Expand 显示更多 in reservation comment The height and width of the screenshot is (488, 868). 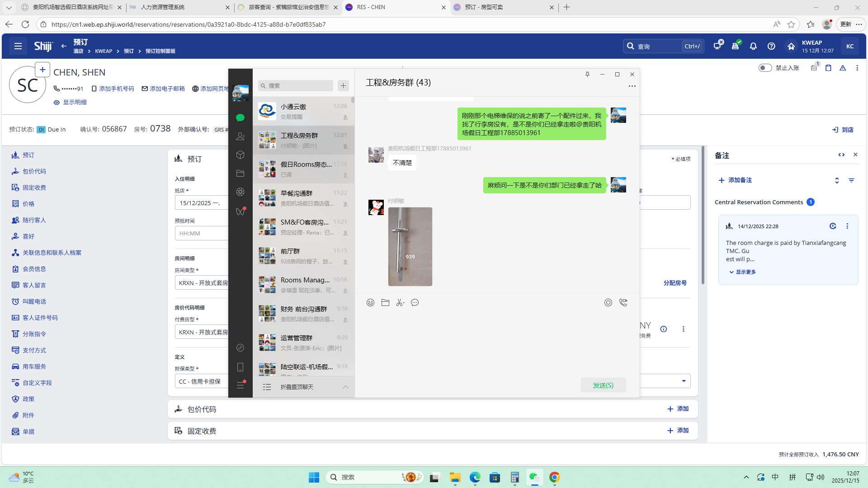pos(745,272)
